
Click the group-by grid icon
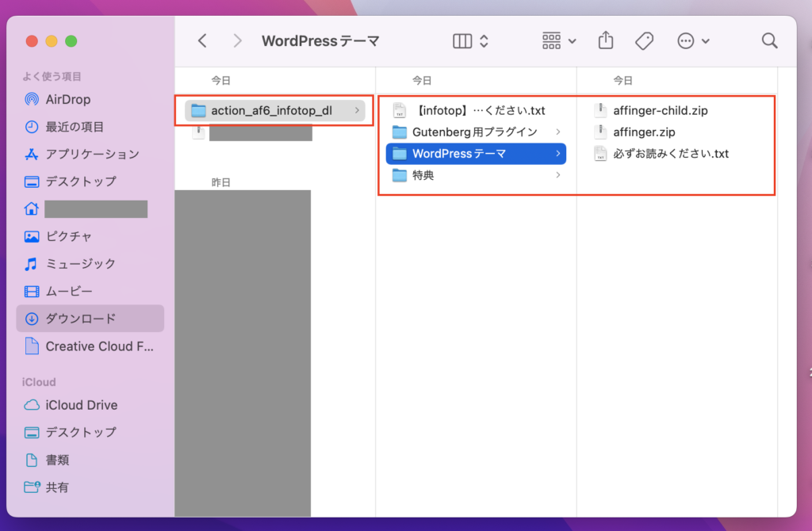[551, 41]
